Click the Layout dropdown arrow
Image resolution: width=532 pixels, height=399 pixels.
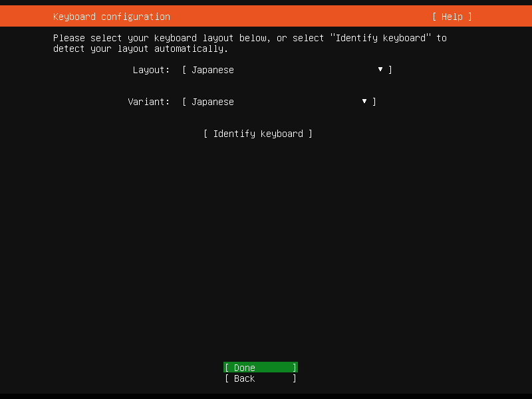tap(380, 69)
